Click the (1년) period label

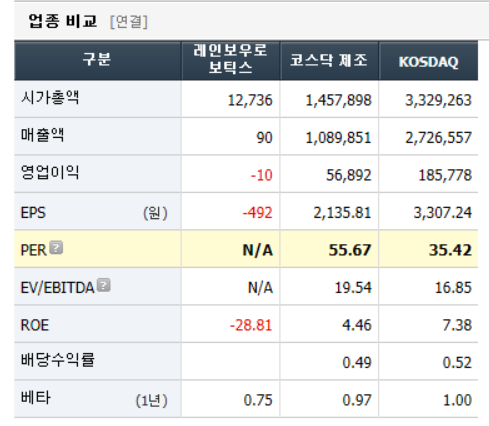(151, 400)
